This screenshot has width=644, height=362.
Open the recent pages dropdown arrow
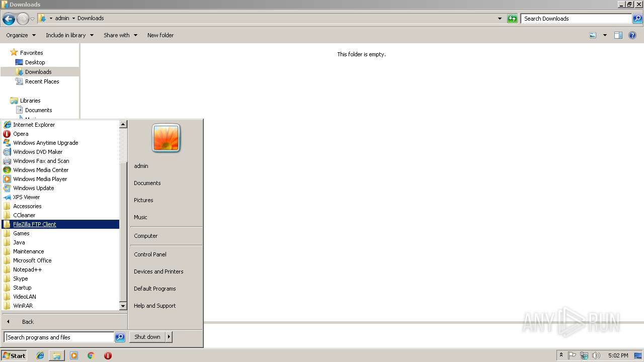tap(32, 19)
